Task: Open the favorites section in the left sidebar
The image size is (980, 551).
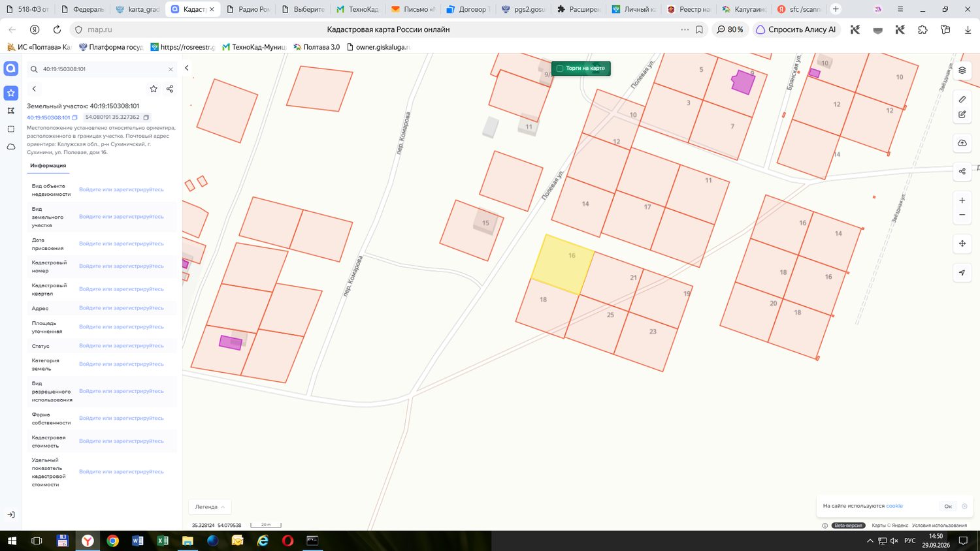Action: (x=11, y=93)
